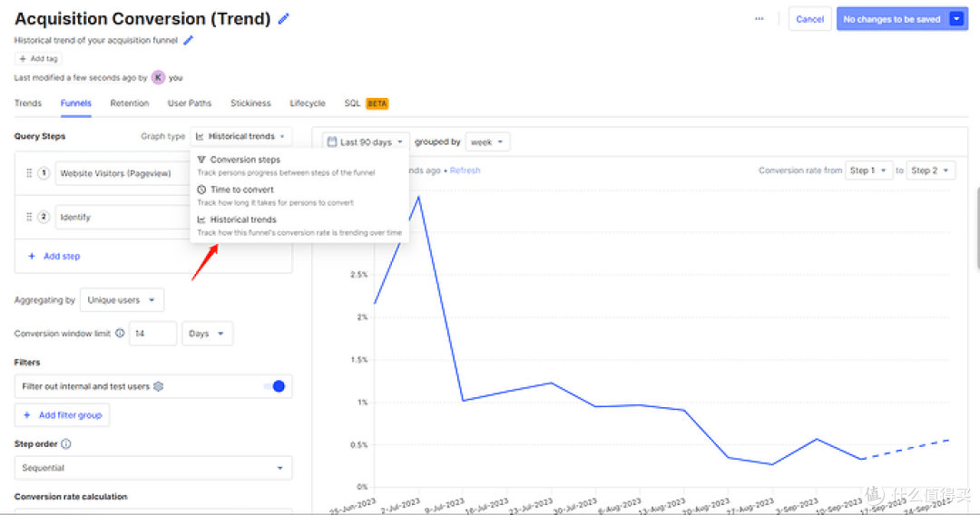Show conversion window limit info tooltip
The image size is (980, 515).
point(120,334)
